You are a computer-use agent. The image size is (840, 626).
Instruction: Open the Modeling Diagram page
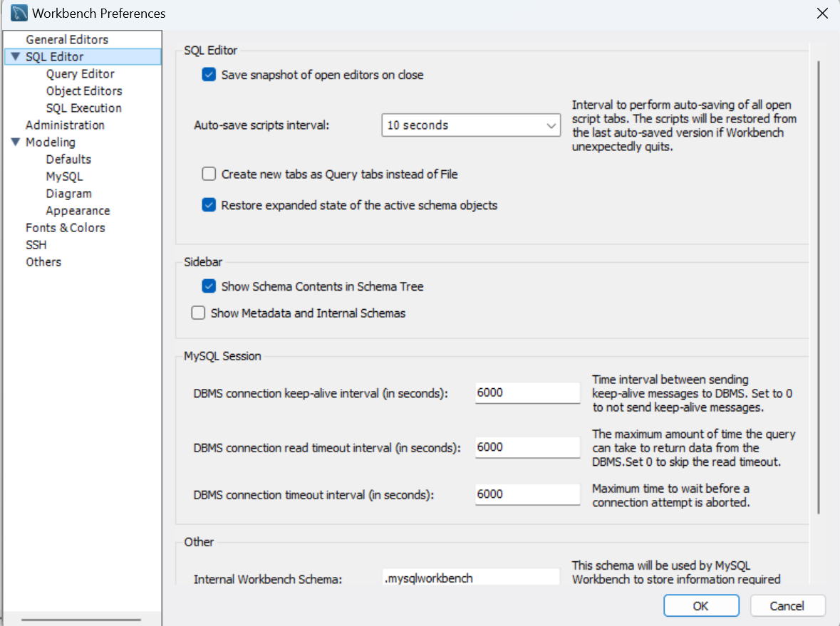click(x=68, y=194)
